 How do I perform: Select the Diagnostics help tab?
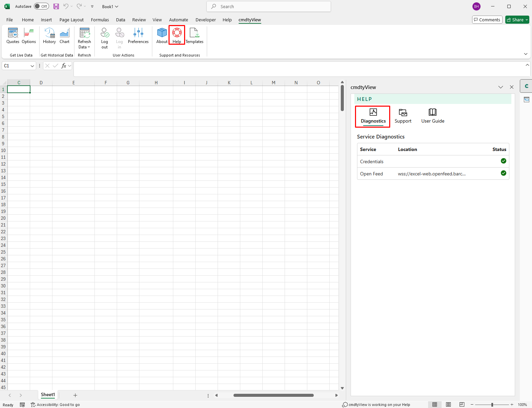pos(373,116)
